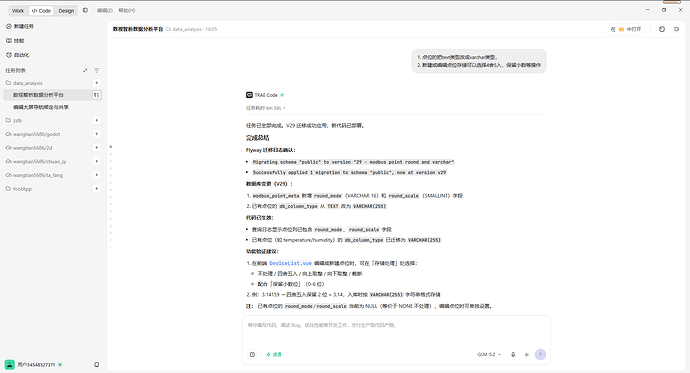Click the pin icon on the selected task row
This screenshot has height=373, width=690.
[96, 95]
